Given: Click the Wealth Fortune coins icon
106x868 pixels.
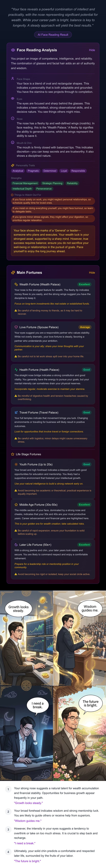Looking at the screenshot, I should [16, 284].
